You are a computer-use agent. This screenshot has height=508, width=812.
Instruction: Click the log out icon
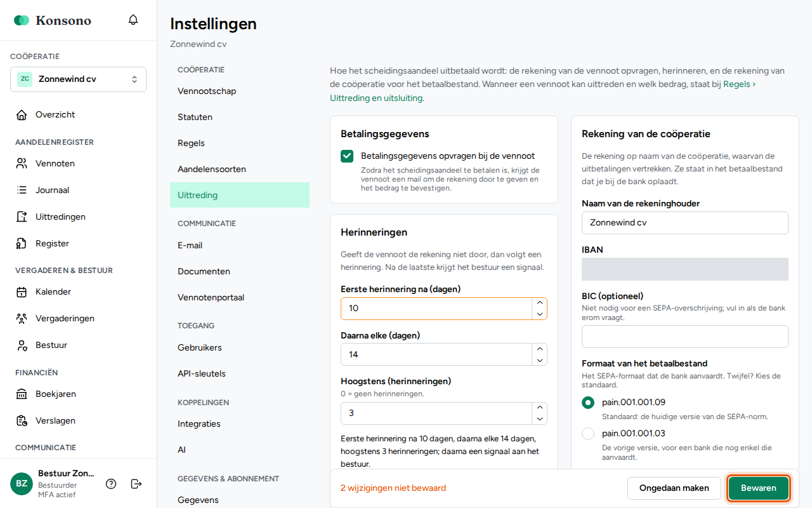pos(136,484)
